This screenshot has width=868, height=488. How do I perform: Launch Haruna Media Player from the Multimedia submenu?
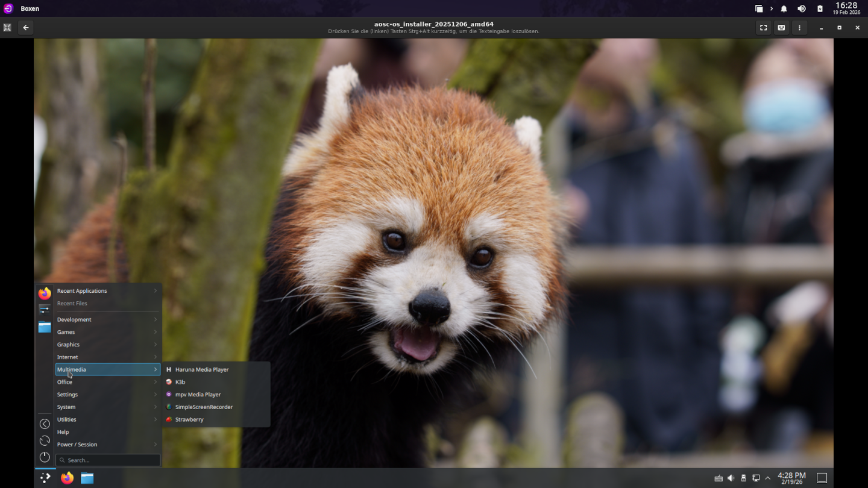pyautogui.click(x=201, y=369)
